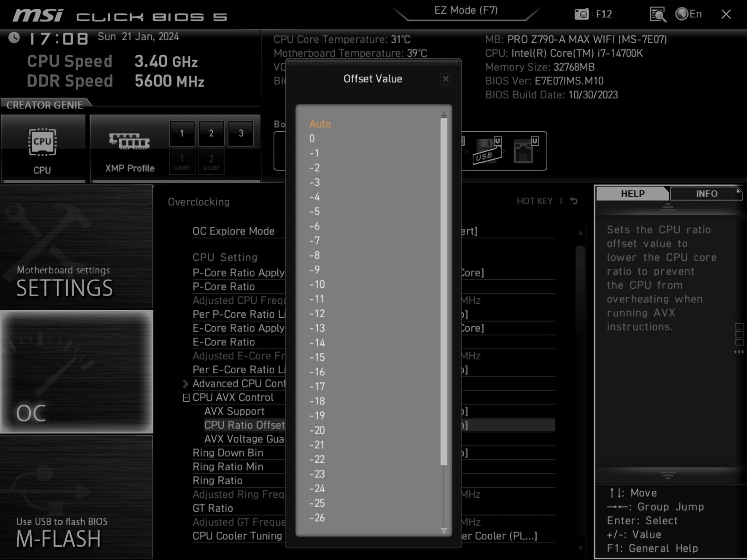Viewport: 747px width, 560px height.
Task: Expand Advanced CPU Configuration submenu
Action: [x=186, y=384]
